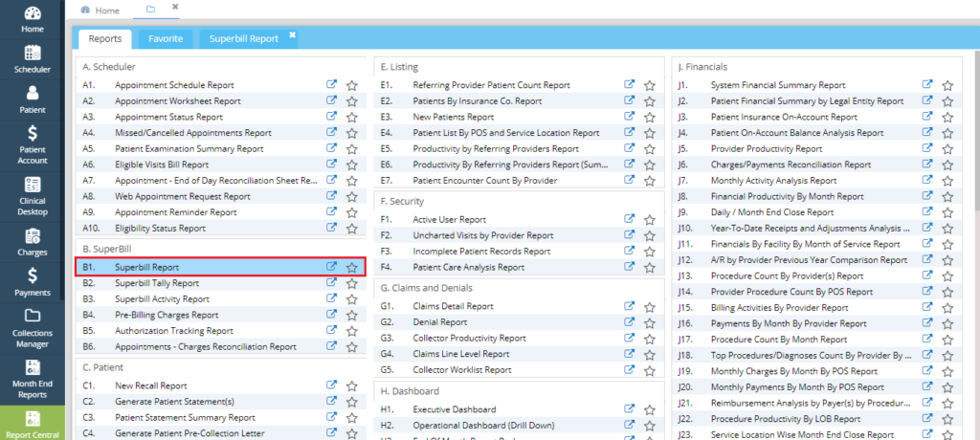Open Home in the left sidebar
Viewport: 980px width, 440px height.
[x=32, y=20]
